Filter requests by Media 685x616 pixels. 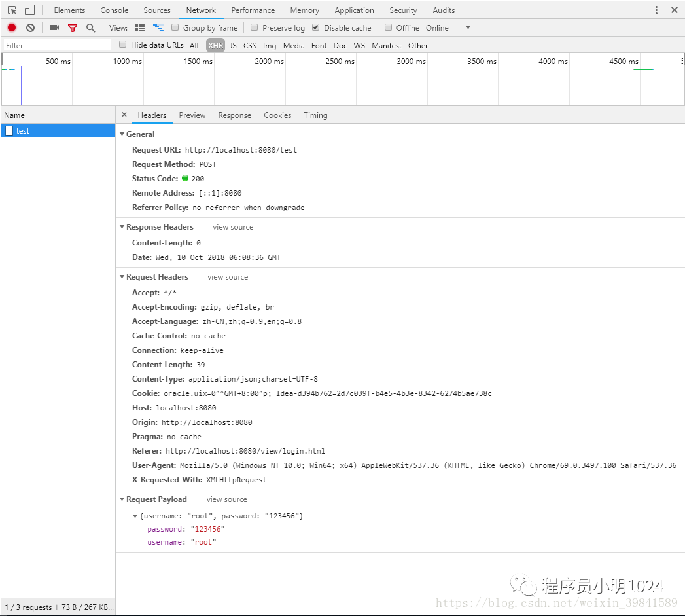click(294, 45)
